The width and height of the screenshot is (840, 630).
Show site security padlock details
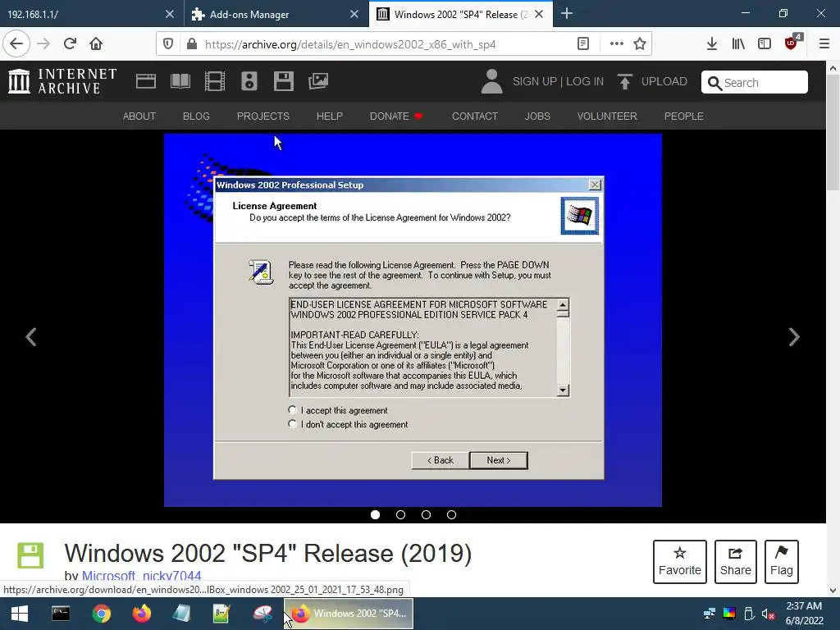(x=191, y=44)
